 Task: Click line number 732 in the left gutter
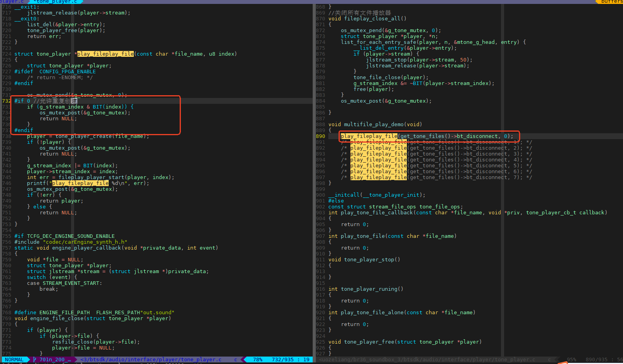7,101
